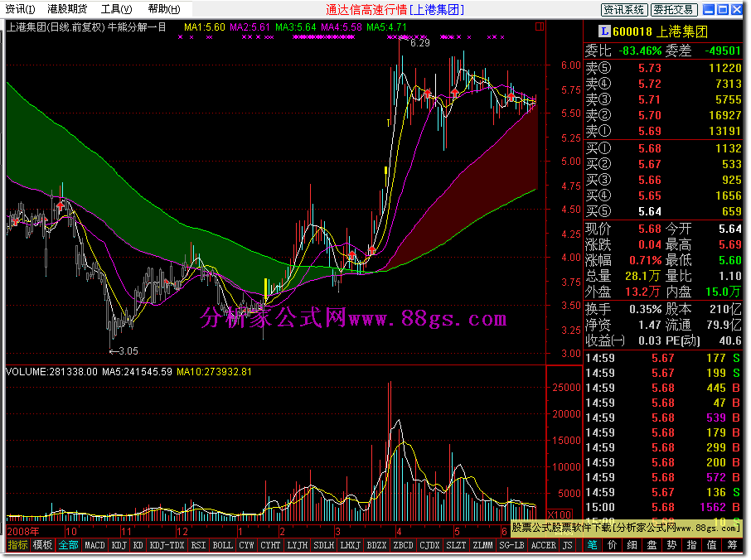Click the 卖① 5.69 ask row
Image resolution: width=751 pixels, height=560 pixels.
tap(663, 131)
